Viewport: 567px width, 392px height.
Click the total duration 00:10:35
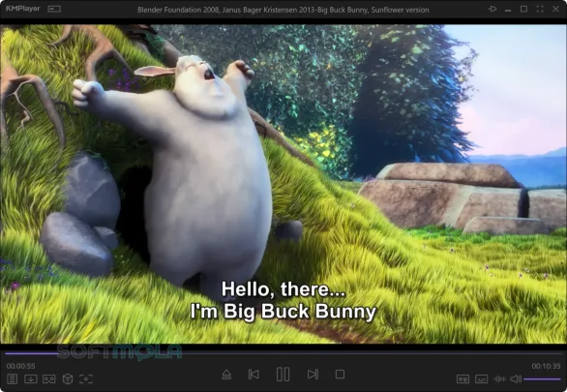[546, 366]
